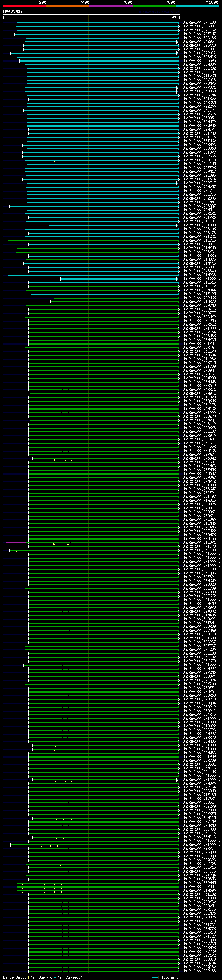Select the UniRef100_B9GXX3 entry

point(199,45)
